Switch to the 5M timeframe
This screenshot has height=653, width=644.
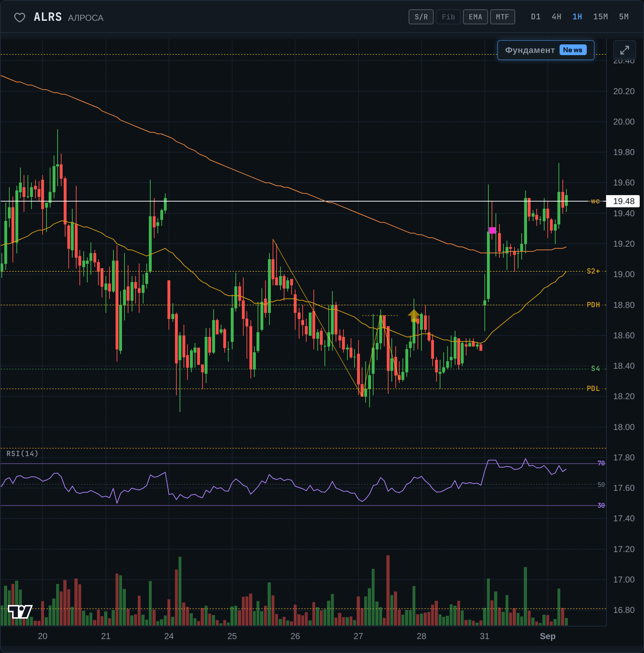(624, 17)
